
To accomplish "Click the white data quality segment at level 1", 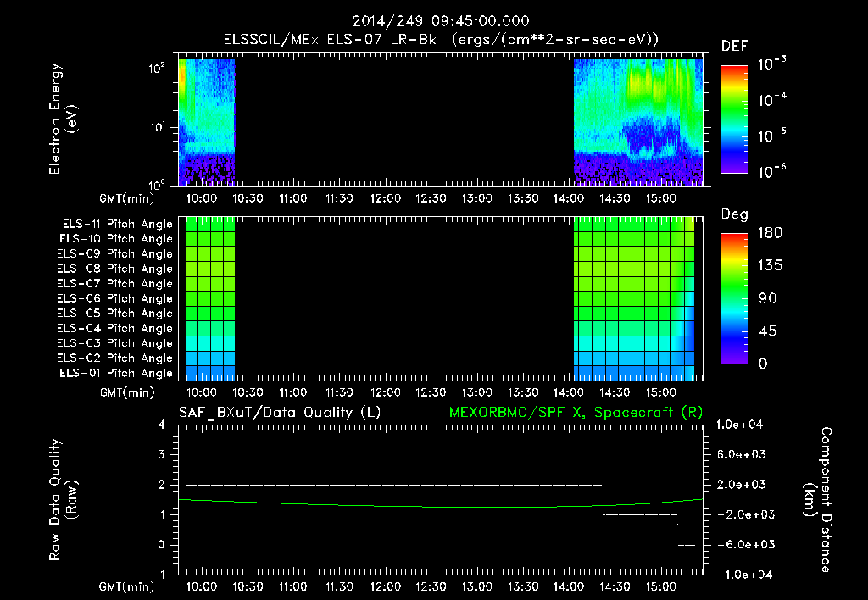I will point(640,514).
